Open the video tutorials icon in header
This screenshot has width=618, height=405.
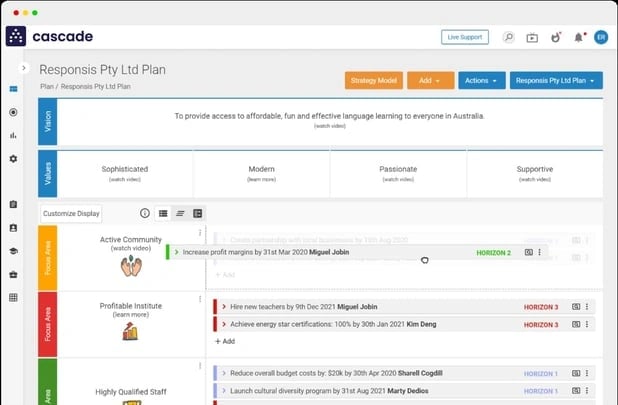coord(532,37)
